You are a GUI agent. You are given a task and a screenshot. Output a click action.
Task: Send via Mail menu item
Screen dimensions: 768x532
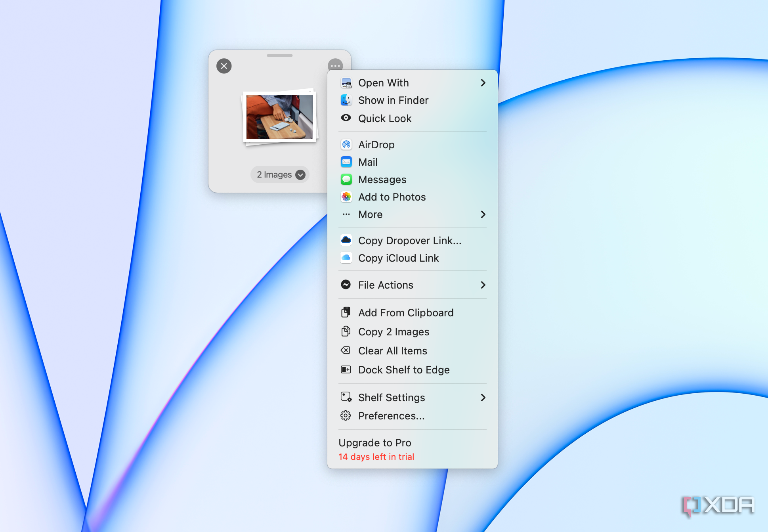413,162
